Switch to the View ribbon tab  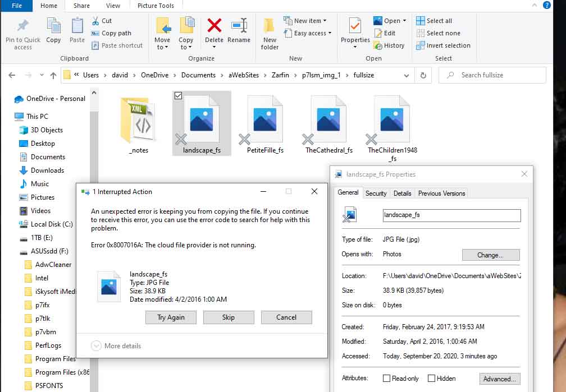113,6
